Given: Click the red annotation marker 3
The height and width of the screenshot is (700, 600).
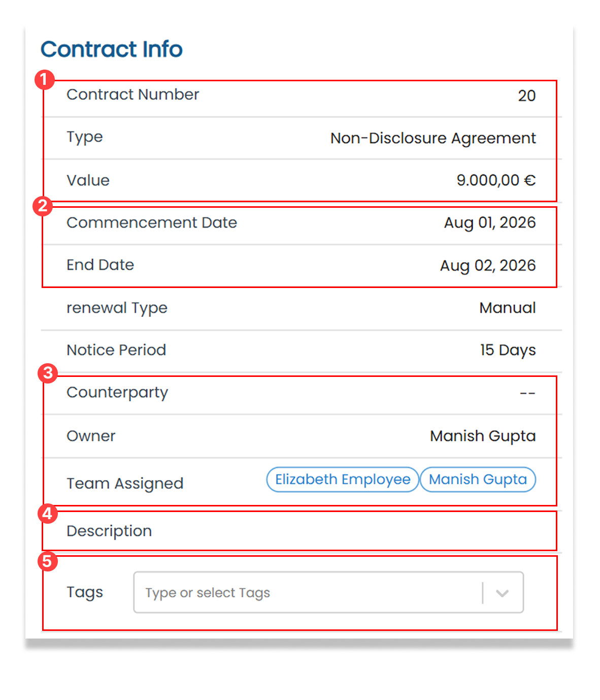Looking at the screenshot, I should click(x=48, y=373).
